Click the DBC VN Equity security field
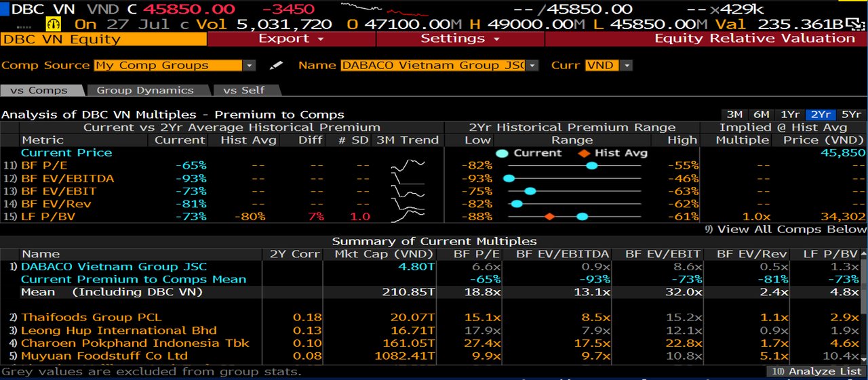The height and width of the screenshot is (380, 868). click(x=104, y=39)
